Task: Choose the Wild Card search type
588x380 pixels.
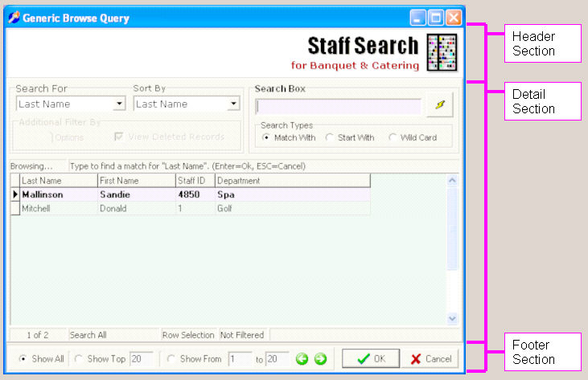Action: [392, 137]
